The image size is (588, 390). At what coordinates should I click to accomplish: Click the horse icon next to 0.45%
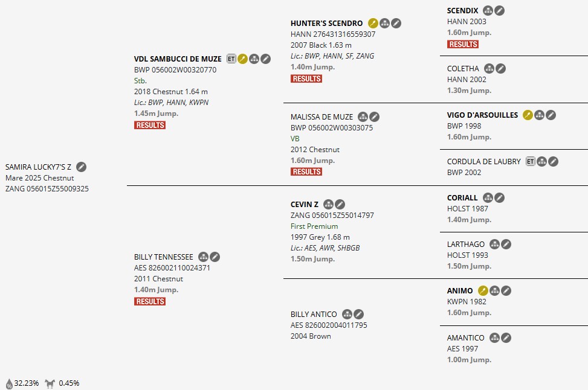coord(50,383)
